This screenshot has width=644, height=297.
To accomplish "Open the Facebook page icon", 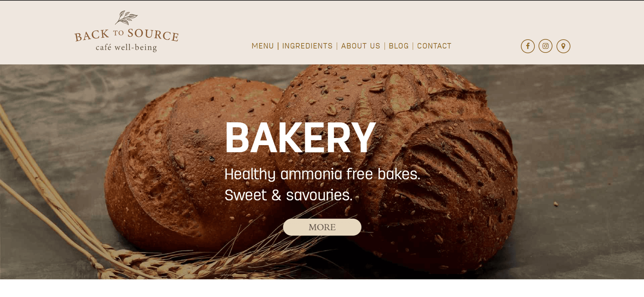I will [528, 46].
